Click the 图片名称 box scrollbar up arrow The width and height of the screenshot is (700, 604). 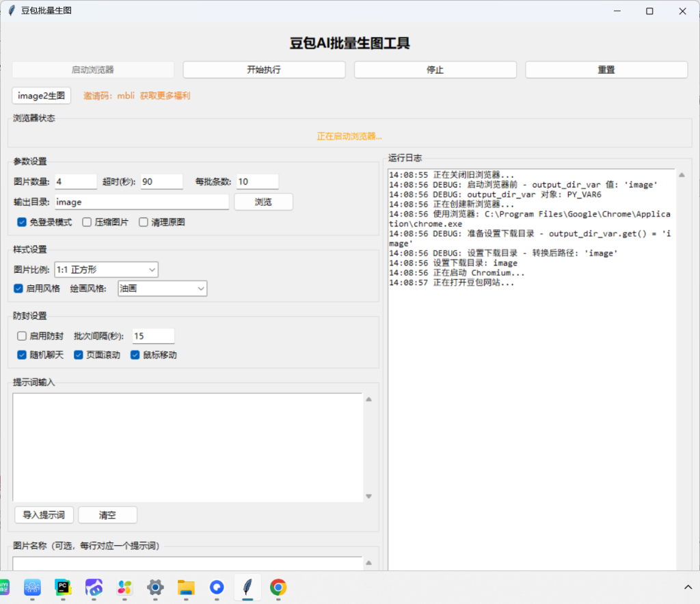pyautogui.click(x=368, y=563)
